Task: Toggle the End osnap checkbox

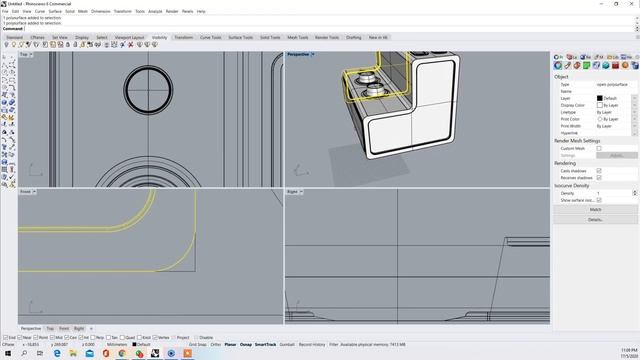Action: coord(6,338)
